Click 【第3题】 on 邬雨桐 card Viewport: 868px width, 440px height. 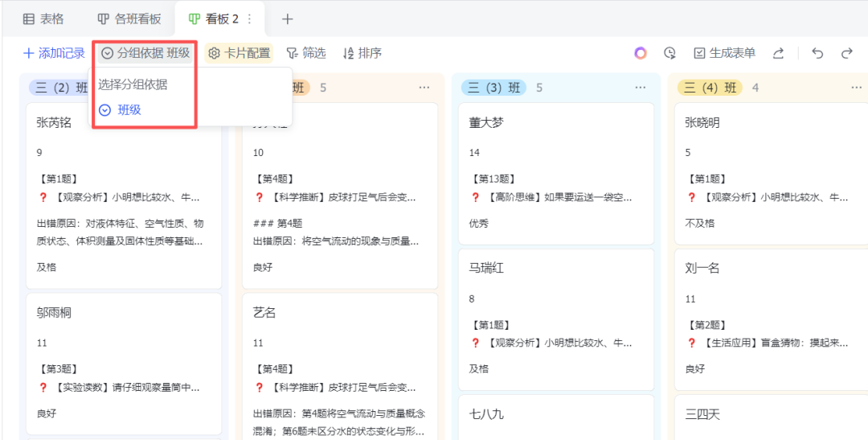[x=58, y=369]
